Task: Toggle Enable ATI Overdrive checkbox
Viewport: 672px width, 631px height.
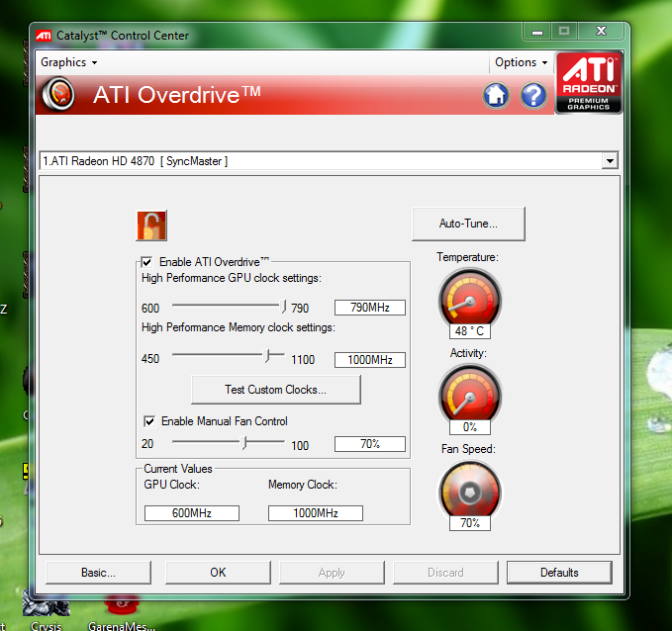Action: (x=147, y=262)
